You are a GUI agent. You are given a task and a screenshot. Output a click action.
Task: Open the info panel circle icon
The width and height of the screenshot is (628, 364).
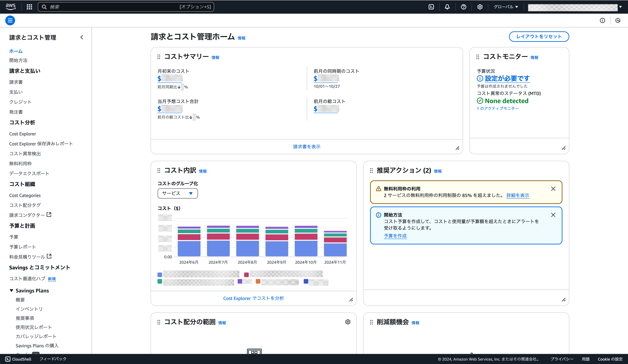(602, 20)
